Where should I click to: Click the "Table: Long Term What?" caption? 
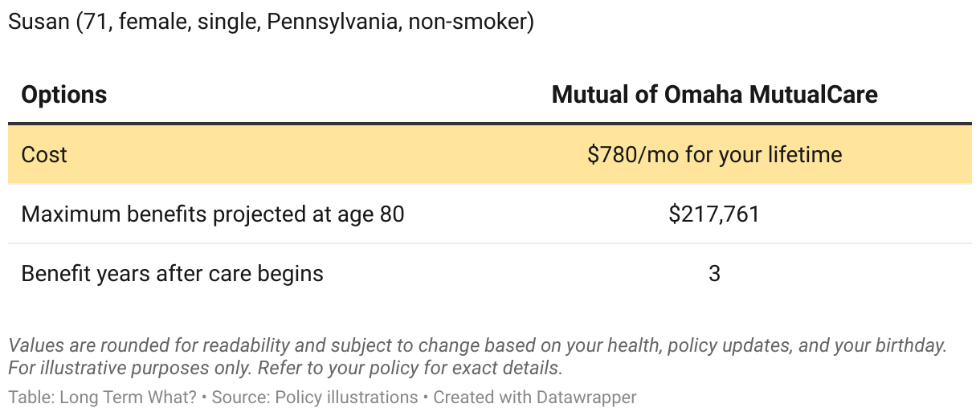coord(102,398)
